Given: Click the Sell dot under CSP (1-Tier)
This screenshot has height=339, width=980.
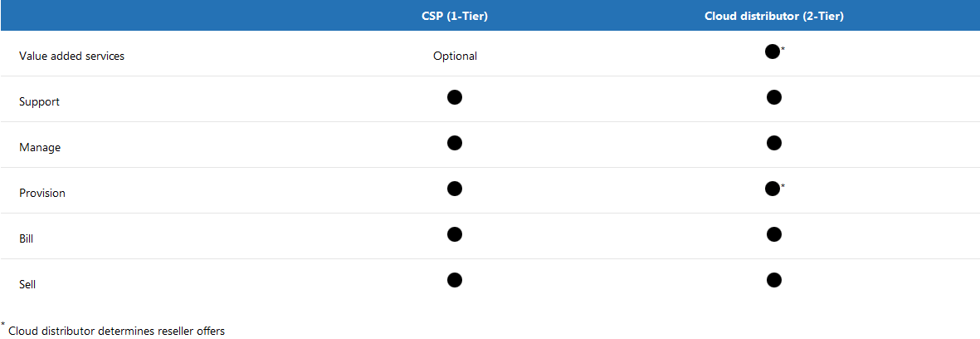Looking at the screenshot, I should pyautogui.click(x=454, y=280).
